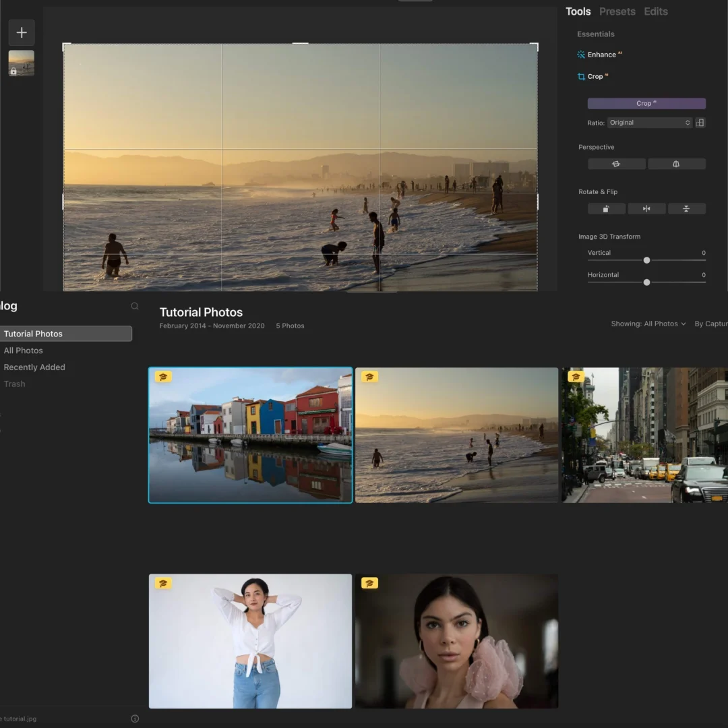This screenshot has height=728, width=728.
Task: Open the Ratio dropdown set to Original
Action: click(x=649, y=123)
